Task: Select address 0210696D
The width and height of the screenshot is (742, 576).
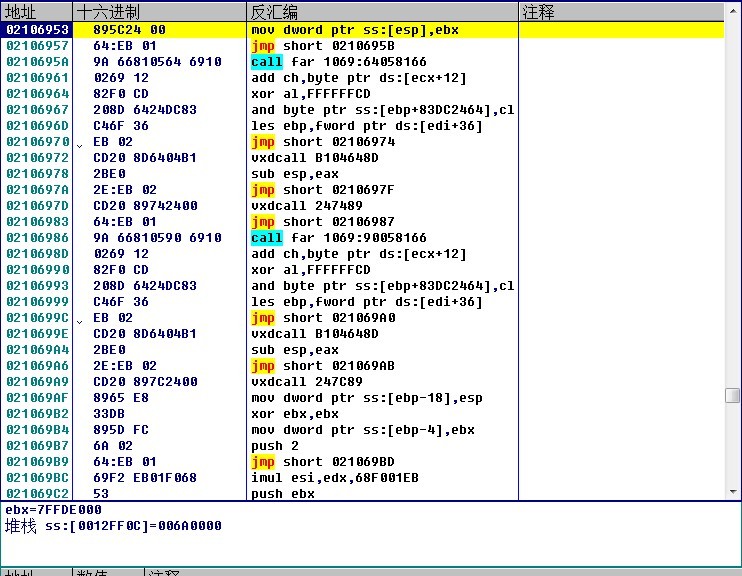Action: tap(37, 126)
